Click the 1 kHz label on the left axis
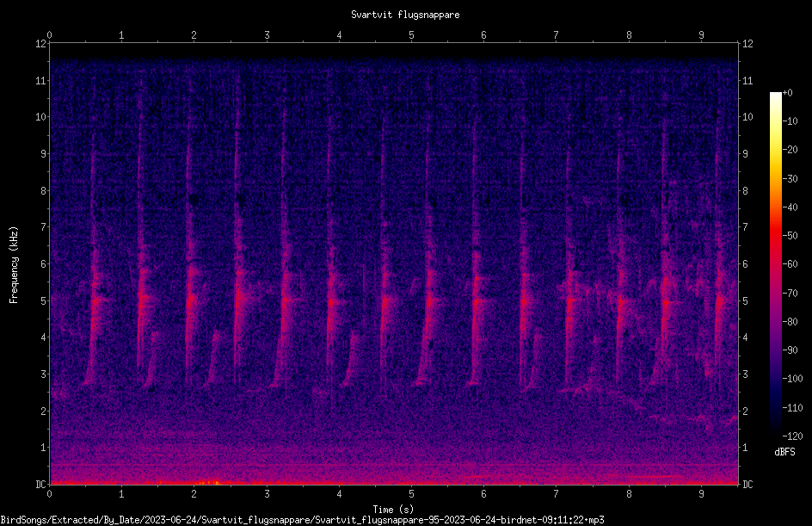This screenshot has height=526, width=812. [x=44, y=448]
